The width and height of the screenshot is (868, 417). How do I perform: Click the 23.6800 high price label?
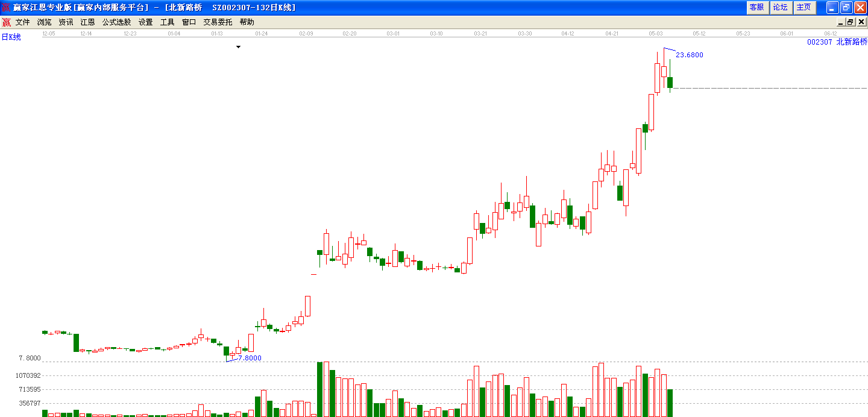[690, 55]
